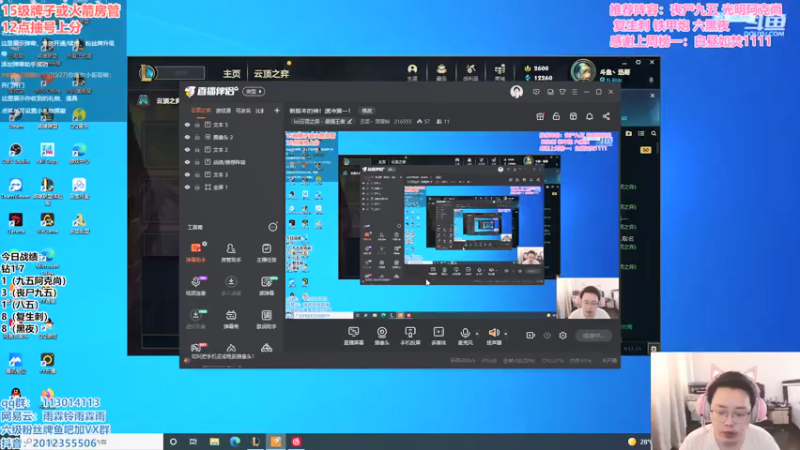Toggle visibility of layer 文本 3
The width and height of the screenshot is (800, 450).
(187, 174)
